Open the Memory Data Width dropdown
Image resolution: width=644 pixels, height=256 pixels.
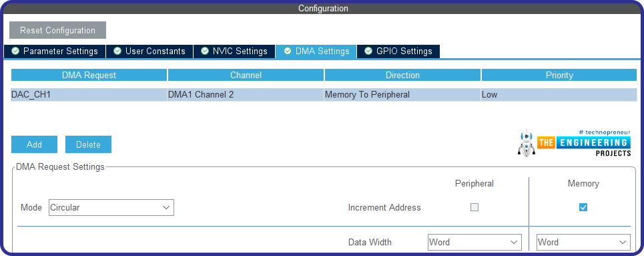click(x=583, y=242)
